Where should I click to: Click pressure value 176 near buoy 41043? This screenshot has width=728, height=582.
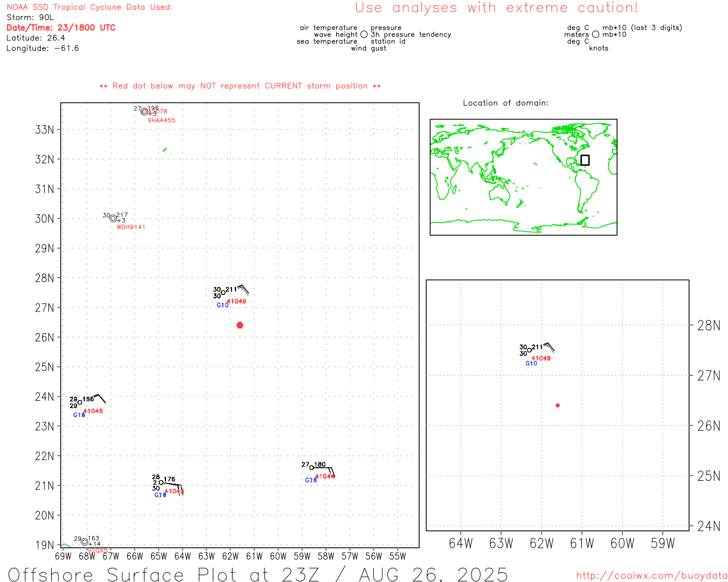click(169, 480)
